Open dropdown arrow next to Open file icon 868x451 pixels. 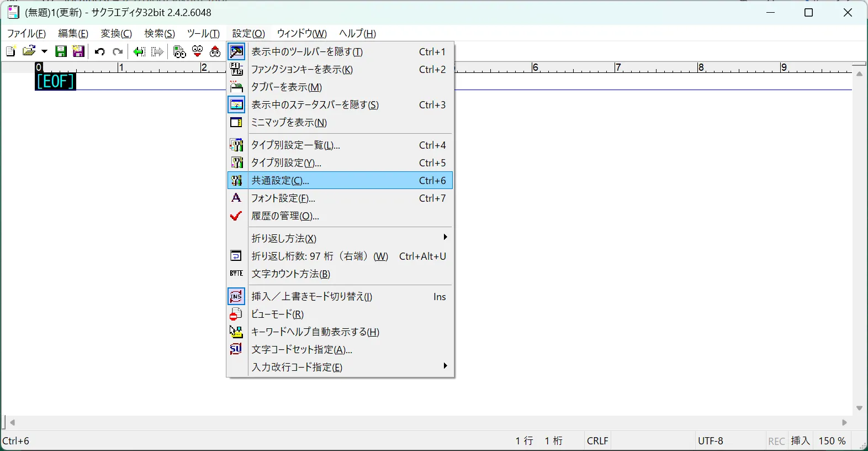tap(45, 51)
